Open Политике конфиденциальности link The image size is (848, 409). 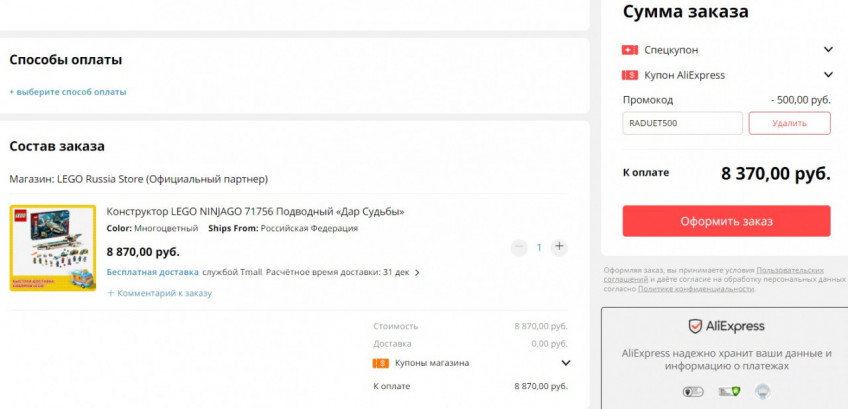tap(695, 289)
